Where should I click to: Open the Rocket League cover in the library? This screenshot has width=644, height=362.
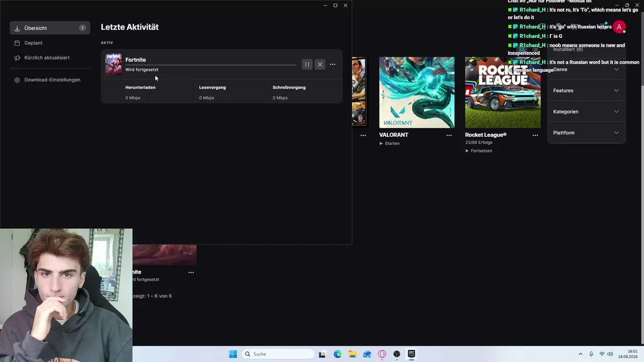(x=503, y=93)
